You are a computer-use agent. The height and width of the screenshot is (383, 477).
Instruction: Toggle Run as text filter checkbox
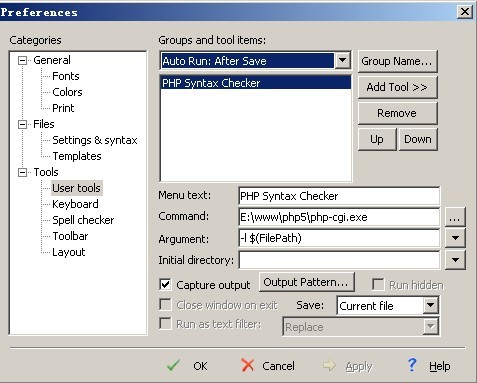point(165,323)
